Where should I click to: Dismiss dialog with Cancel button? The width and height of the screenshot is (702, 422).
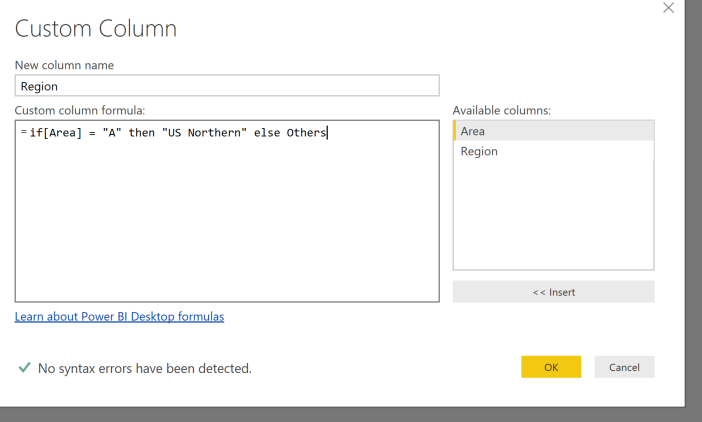[624, 367]
